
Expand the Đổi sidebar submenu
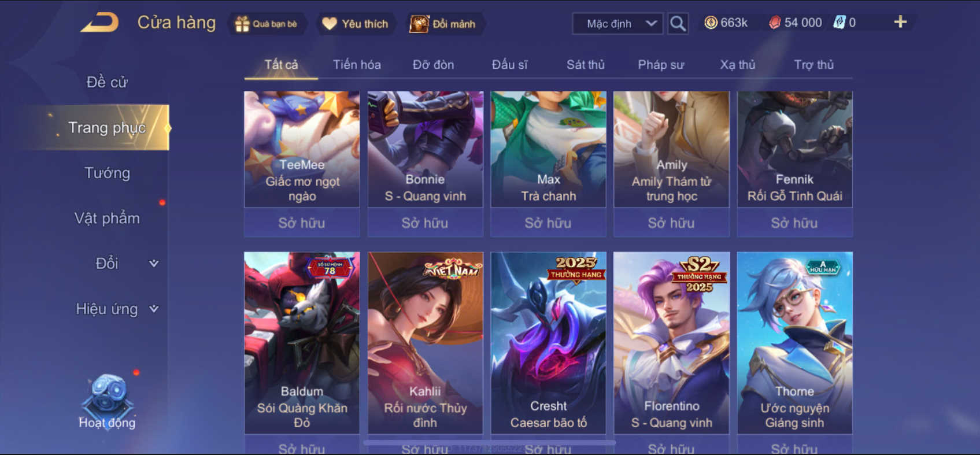[x=154, y=264]
